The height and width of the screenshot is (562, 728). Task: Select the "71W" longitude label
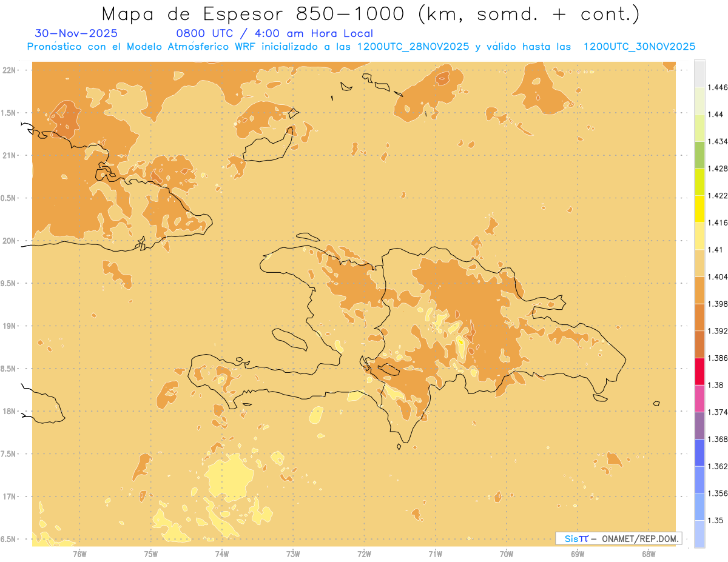click(435, 554)
